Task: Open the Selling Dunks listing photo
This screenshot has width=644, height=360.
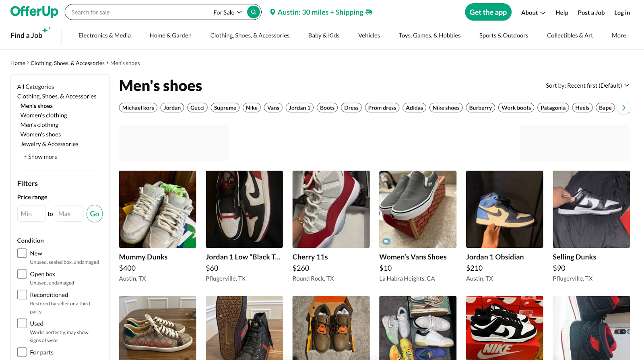Action: 591,209
